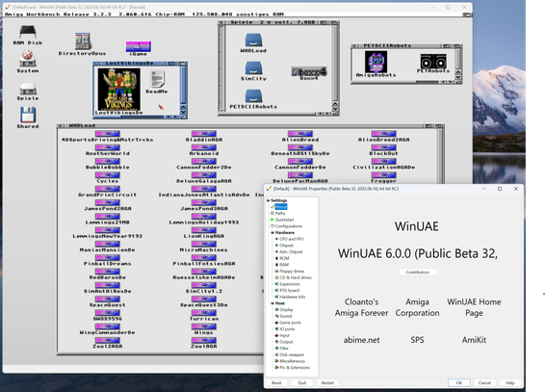Select the iGame icon
The image size is (545, 392).
pyautogui.click(x=138, y=46)
